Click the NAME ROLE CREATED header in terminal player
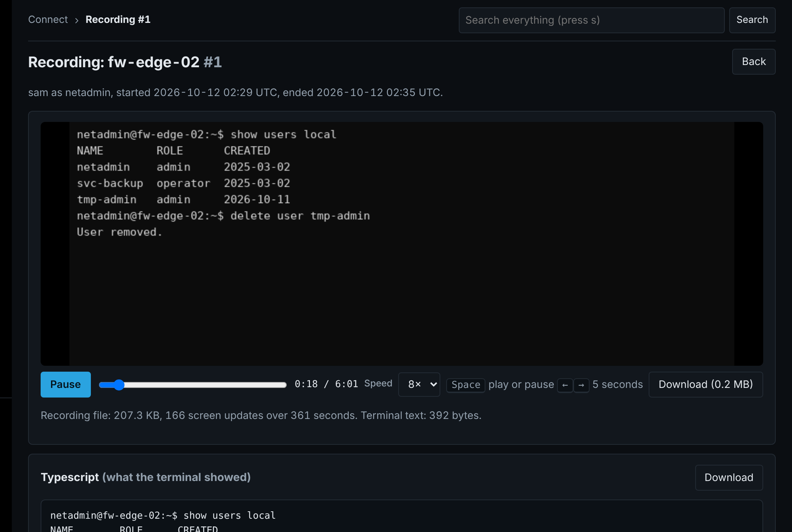The height and width of the screenshot is (532, 792). click(174, 151)
